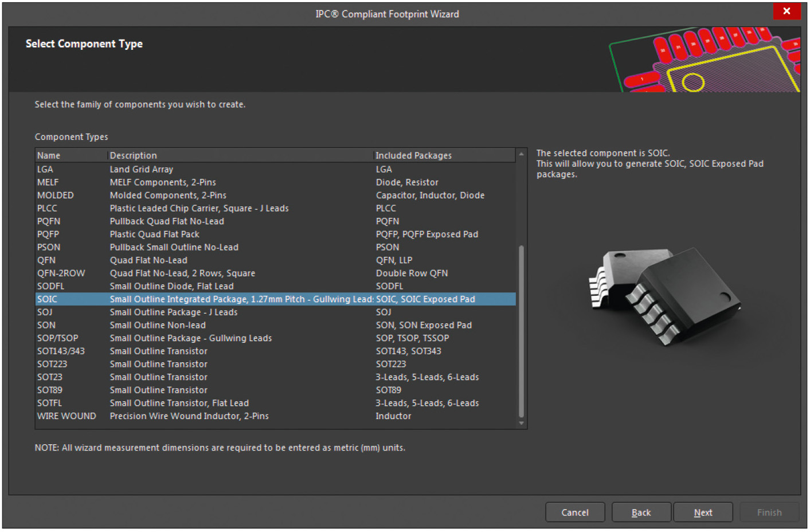The image size is (810, 532).
Task: Select the LGA component type
Action: tap(275, 169)
